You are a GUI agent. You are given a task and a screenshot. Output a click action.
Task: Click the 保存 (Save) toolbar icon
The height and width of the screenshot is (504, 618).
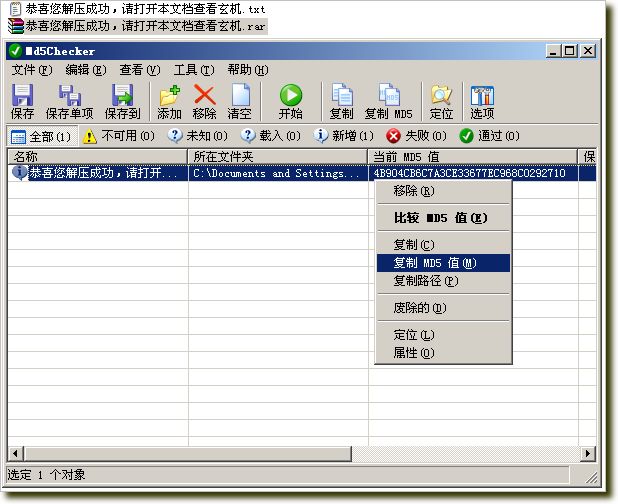click(x=22, y=95)
